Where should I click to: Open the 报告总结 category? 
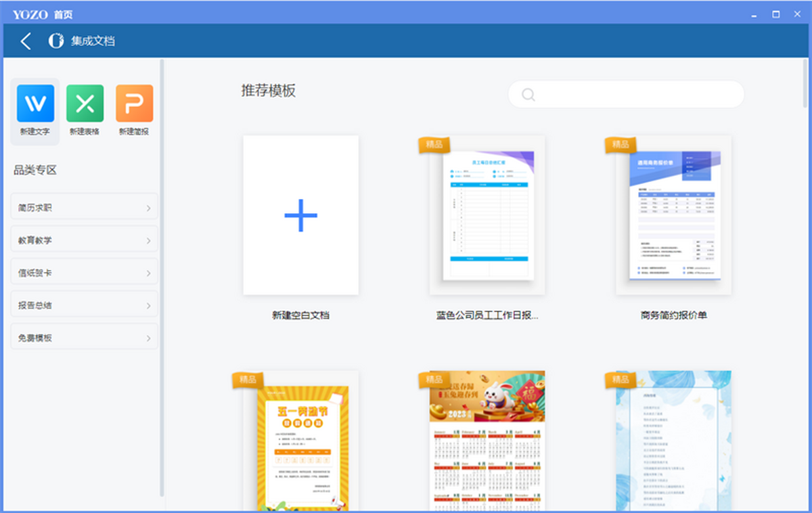84,305
